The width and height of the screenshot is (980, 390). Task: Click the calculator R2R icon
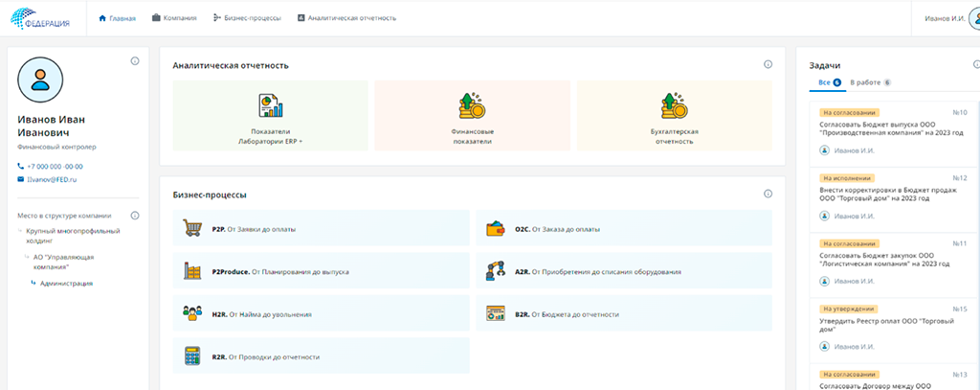tap(191, 356)
